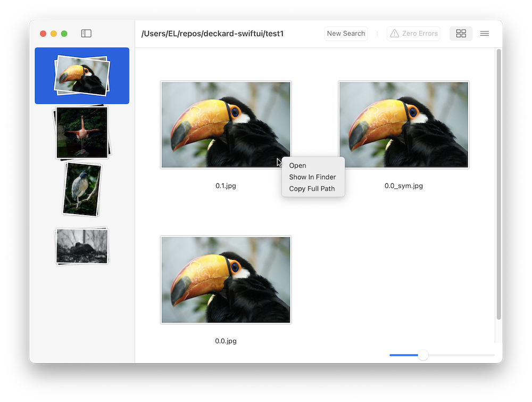Choose Show In Finder menu entry
Image resolution: width=532 pixels, height=402 pixels.
point(312,177)
